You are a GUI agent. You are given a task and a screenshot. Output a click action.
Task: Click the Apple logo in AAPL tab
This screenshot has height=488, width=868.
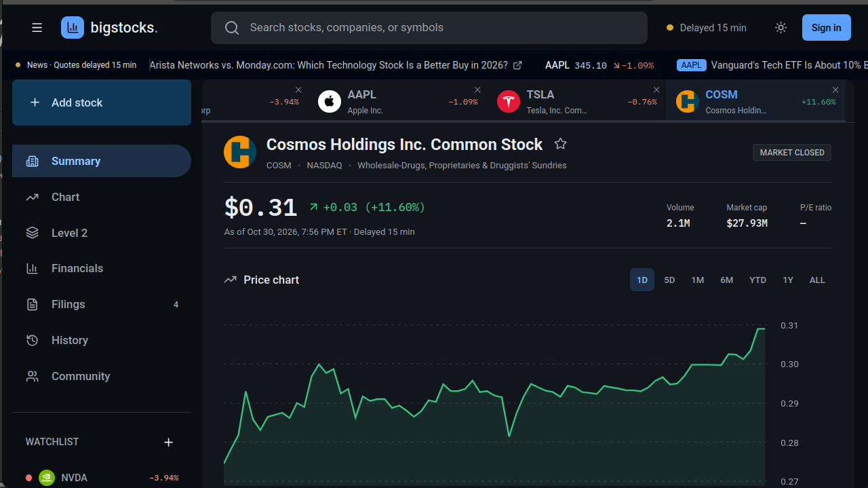click(x=330, y=102)
